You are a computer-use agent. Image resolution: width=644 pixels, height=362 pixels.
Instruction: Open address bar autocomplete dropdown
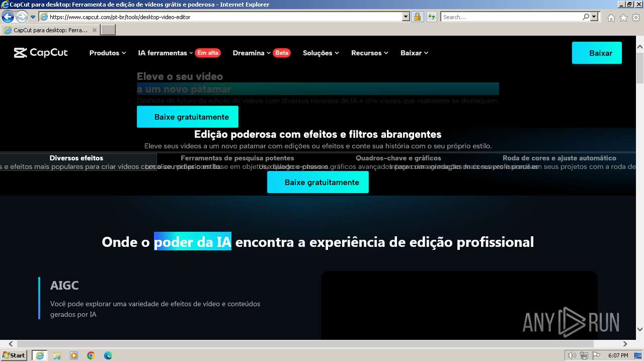coord(406,17)
